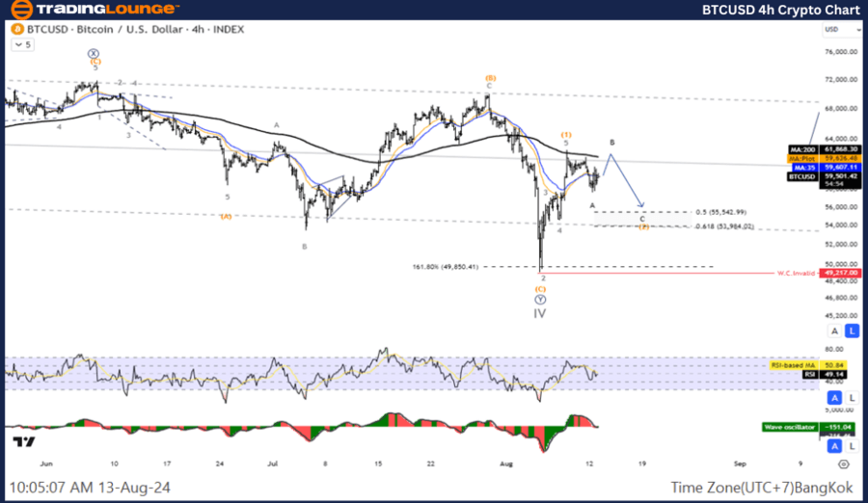
Task: Click the orange (1) wave label
Action: (566, 135)
